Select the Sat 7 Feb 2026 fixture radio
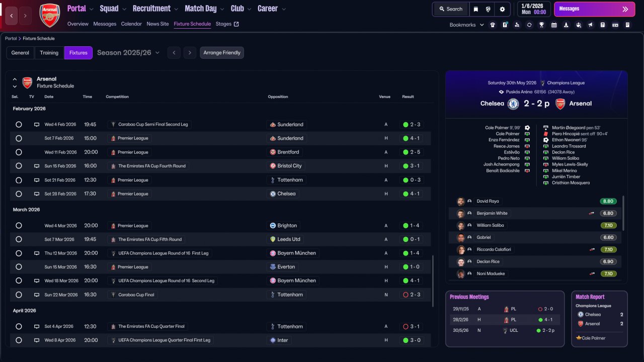644x362 pixels. pyautogui.click(x=19, y=138)
